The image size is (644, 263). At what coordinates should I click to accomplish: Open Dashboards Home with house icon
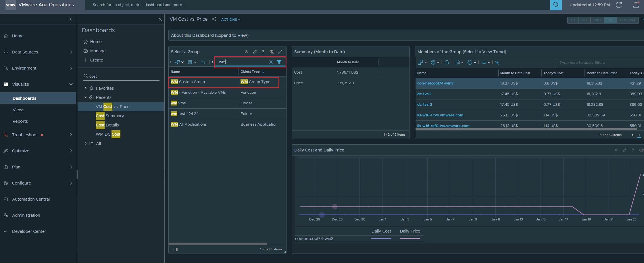[x=86, y=42]
